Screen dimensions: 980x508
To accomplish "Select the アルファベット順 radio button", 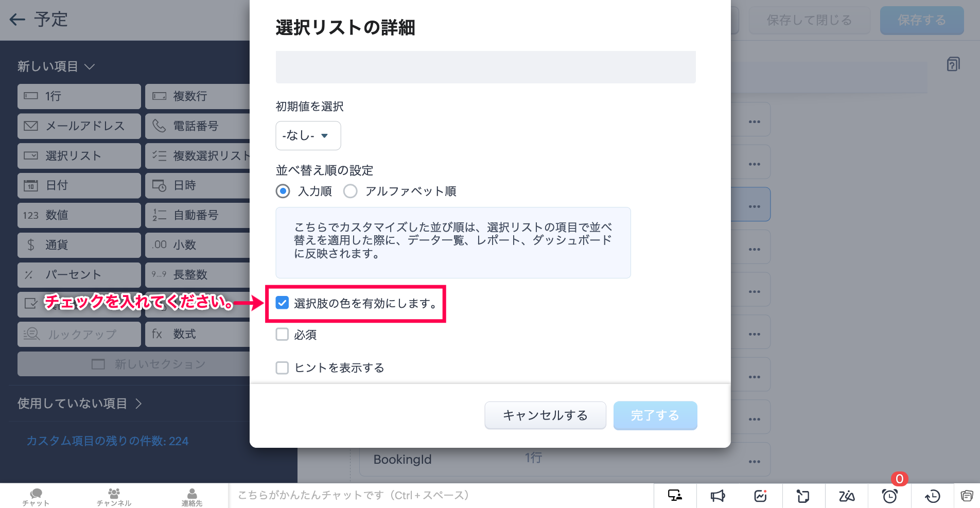I will (351, 191).
